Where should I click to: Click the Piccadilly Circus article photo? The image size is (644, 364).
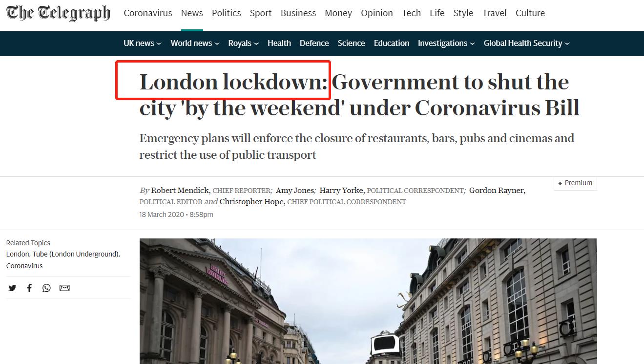pyautogui.click(x=368, y=301)
